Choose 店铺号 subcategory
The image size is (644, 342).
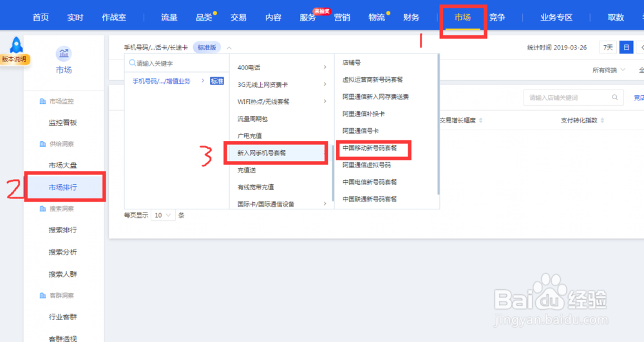click(x=352, y=62)
